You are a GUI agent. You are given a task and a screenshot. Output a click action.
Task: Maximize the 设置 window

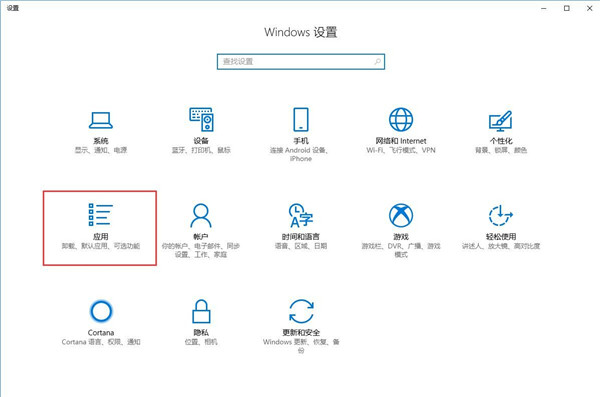pyautogui.click(x=567, y=8)
